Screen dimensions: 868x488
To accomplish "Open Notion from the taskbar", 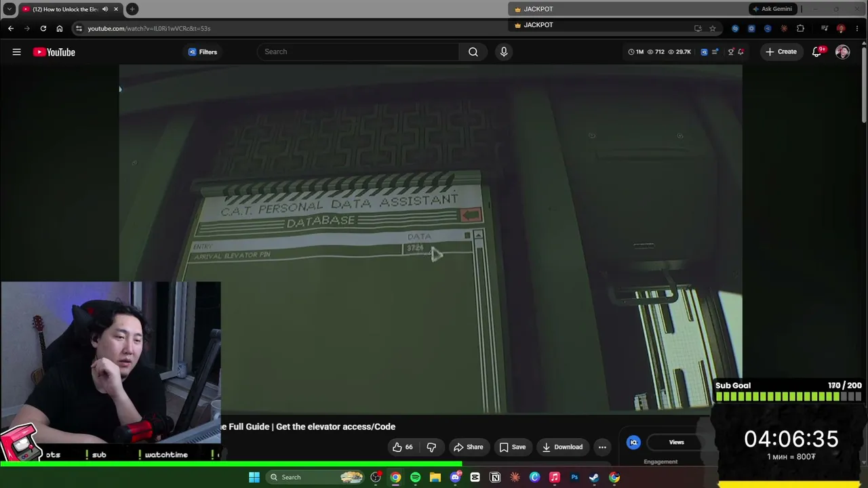I will (495, 477).
